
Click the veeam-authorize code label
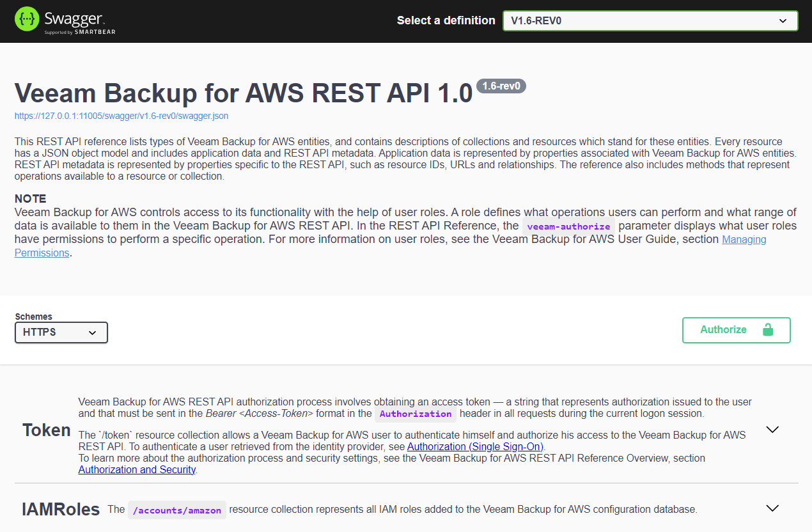point(568,226)
